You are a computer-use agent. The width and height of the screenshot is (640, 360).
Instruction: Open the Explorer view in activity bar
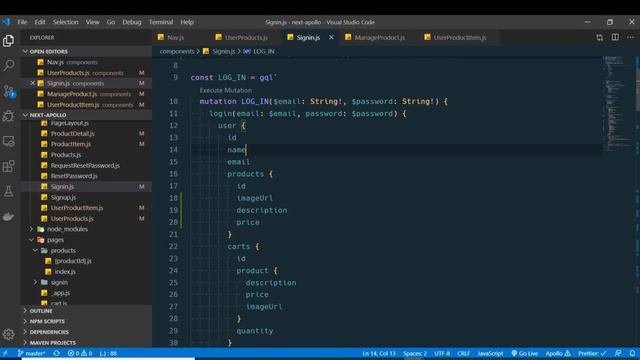click(x=9, y=40)
